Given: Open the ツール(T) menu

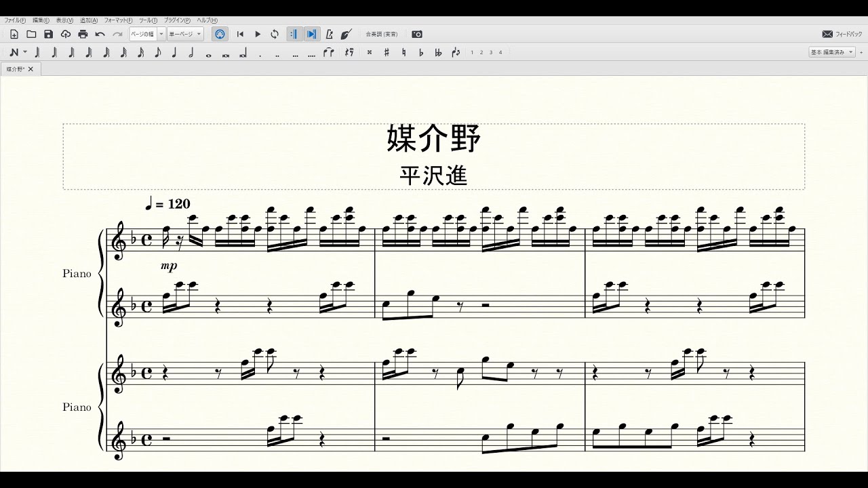Looking at the screenshot, I should 149,20.
